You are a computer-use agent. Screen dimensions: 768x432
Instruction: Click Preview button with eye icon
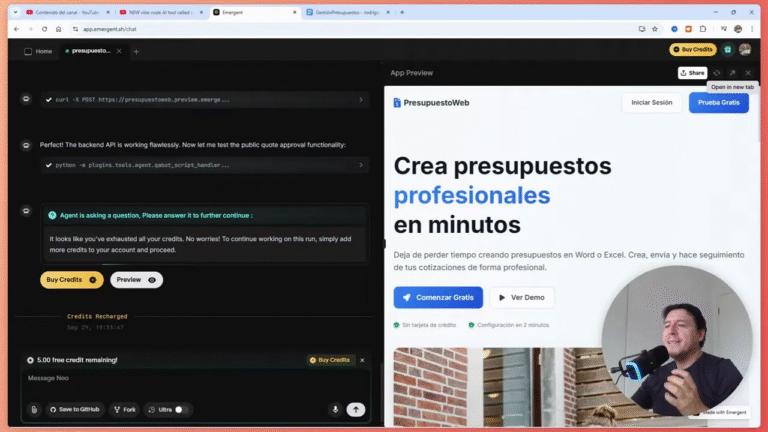point(136,280)
